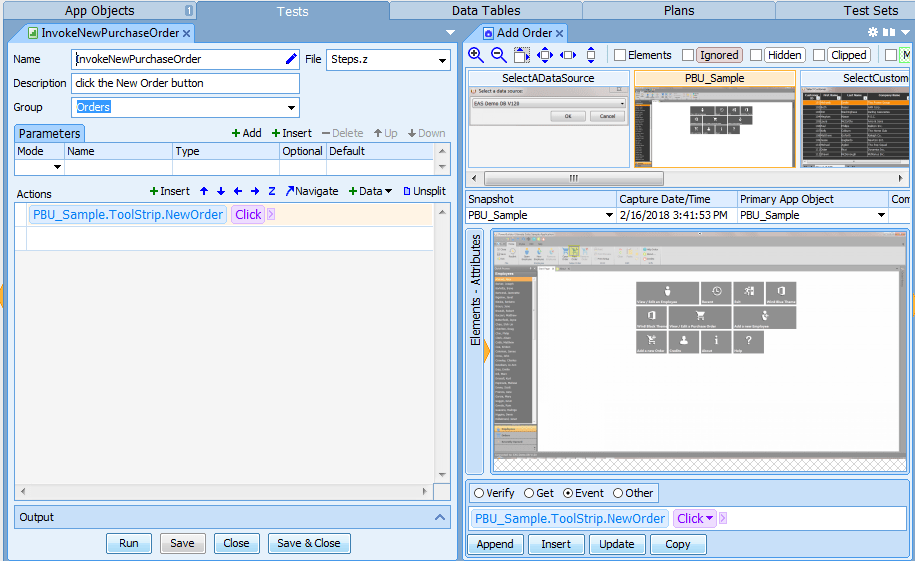
Task: Click the zoom in magnifier icon
Action: click(x=476, y=55)
